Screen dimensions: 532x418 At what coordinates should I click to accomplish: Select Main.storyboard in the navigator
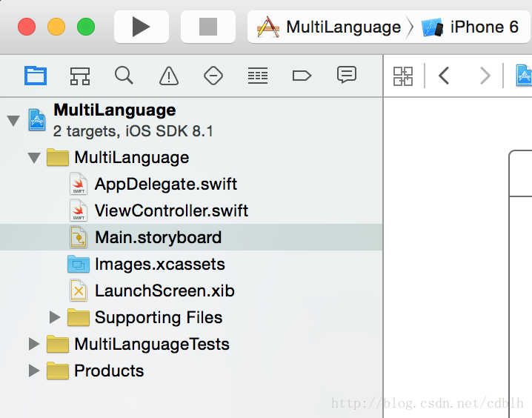click(x=191, y=237)
